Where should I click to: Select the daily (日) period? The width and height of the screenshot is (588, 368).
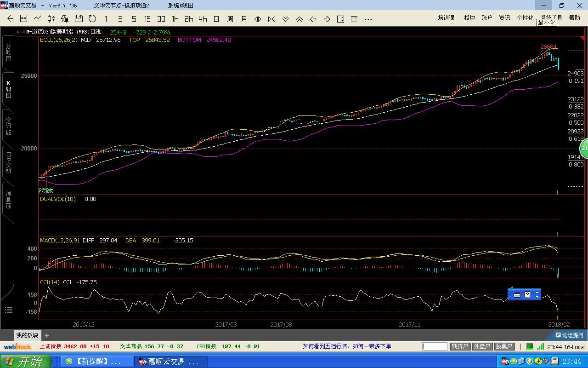216,19
